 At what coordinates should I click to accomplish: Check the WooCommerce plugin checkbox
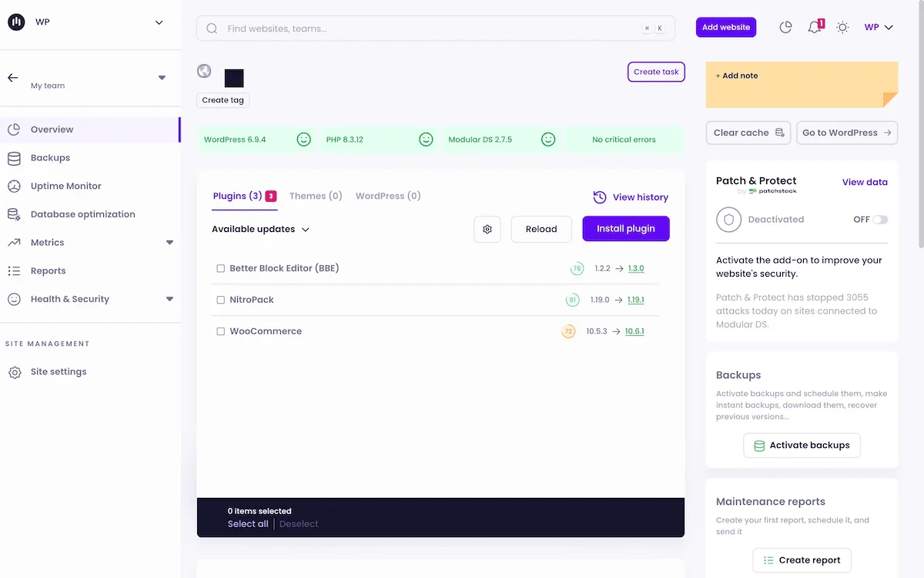[221, 331]
